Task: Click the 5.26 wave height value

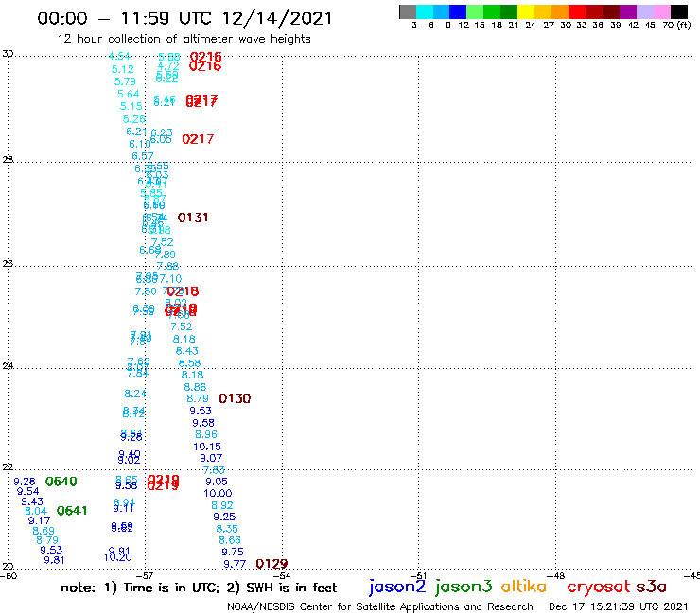Action: (x=134, y=119)
